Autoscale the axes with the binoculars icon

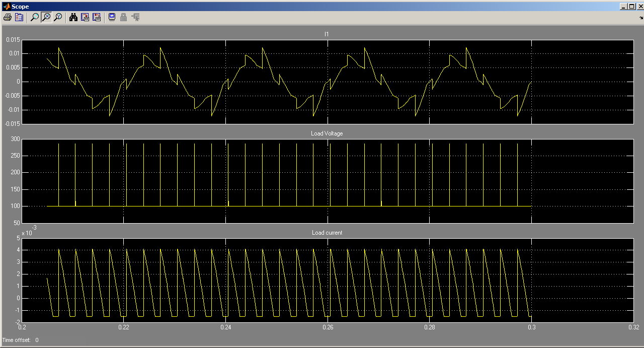[73, 17]
